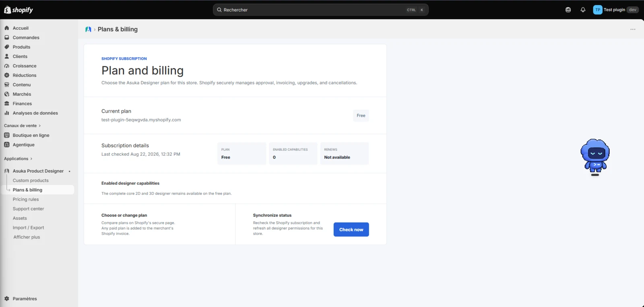644x307 pixels.
Task: Click the Plan and billing main heading
Action: coord(142,70)
